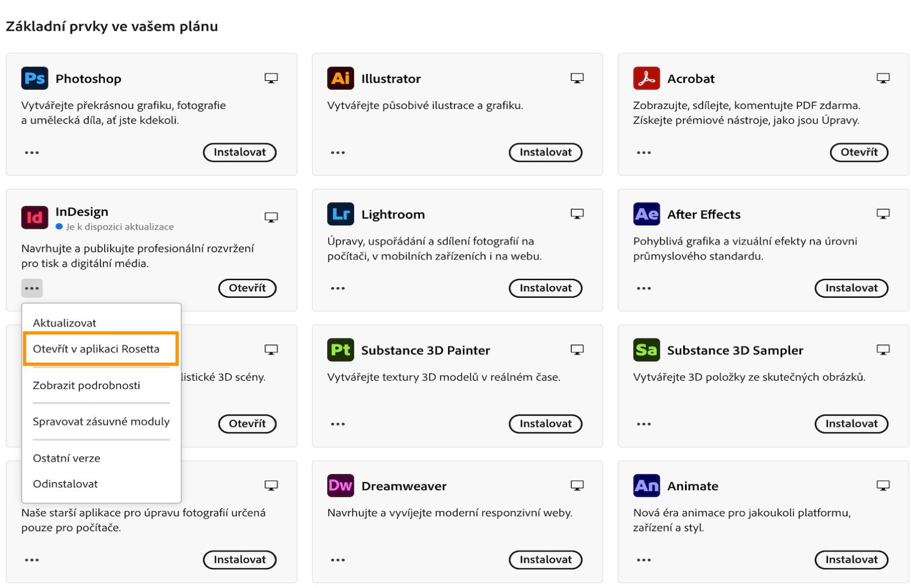Install Dreamweaver with the Instalovat button
The image size is (911, 588).
click(x=545, y=560)
